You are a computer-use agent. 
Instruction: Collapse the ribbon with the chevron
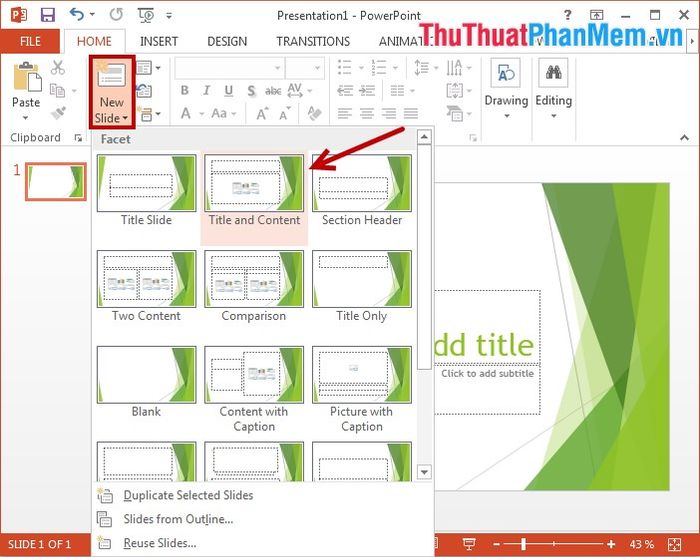click(x=684, y=138)
